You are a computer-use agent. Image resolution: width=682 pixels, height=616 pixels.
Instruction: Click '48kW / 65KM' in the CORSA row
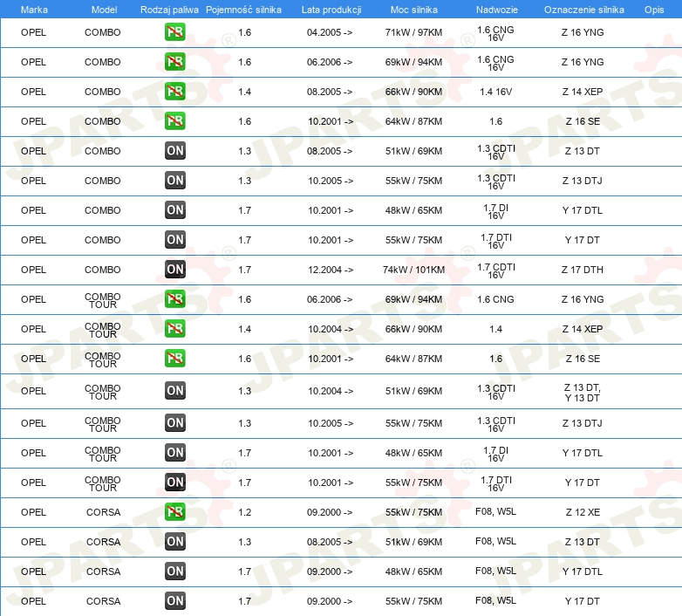[413, 572]
